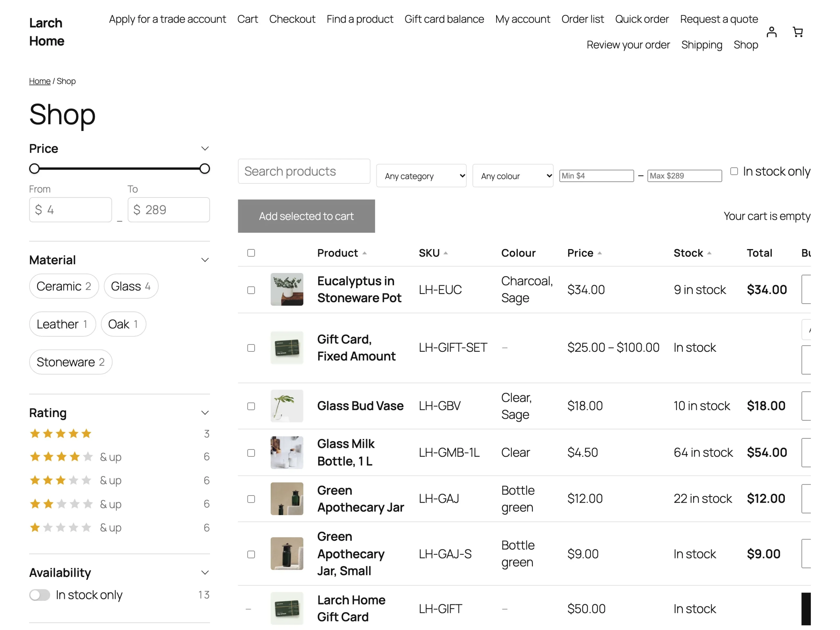Tick the select-all checkbox in table header

point(251,253)
